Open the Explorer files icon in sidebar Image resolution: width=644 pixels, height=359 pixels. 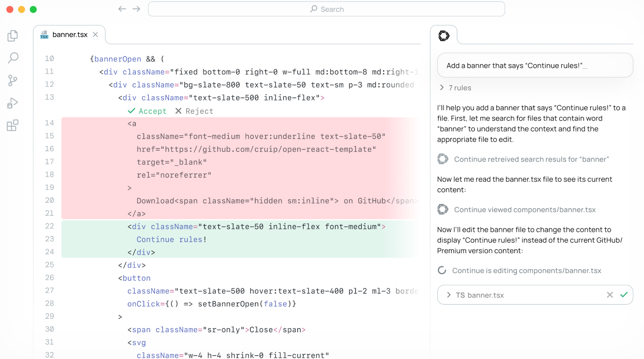(13, 36)
